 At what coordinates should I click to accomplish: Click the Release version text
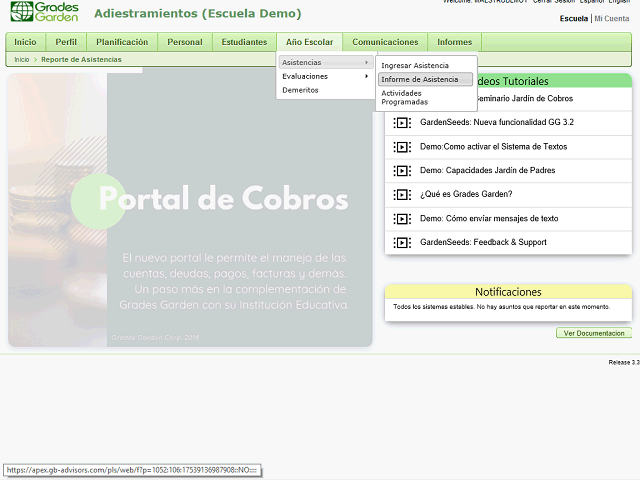624,362
